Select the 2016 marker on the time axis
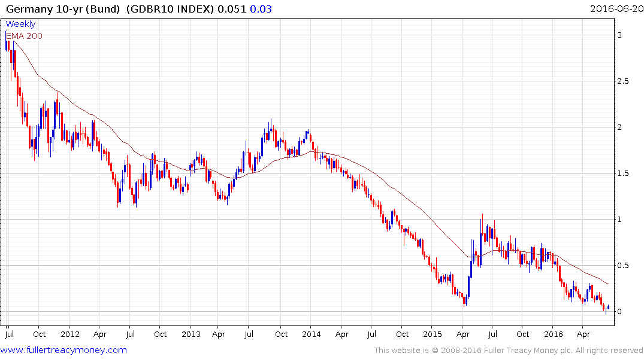This screenshot has width=644, height=359. [x=553, y=334]
